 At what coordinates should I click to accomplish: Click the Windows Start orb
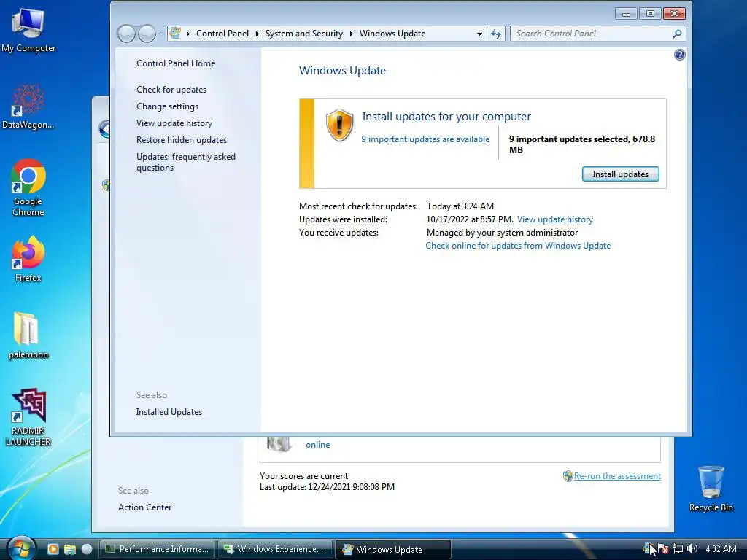coord(20,549)
